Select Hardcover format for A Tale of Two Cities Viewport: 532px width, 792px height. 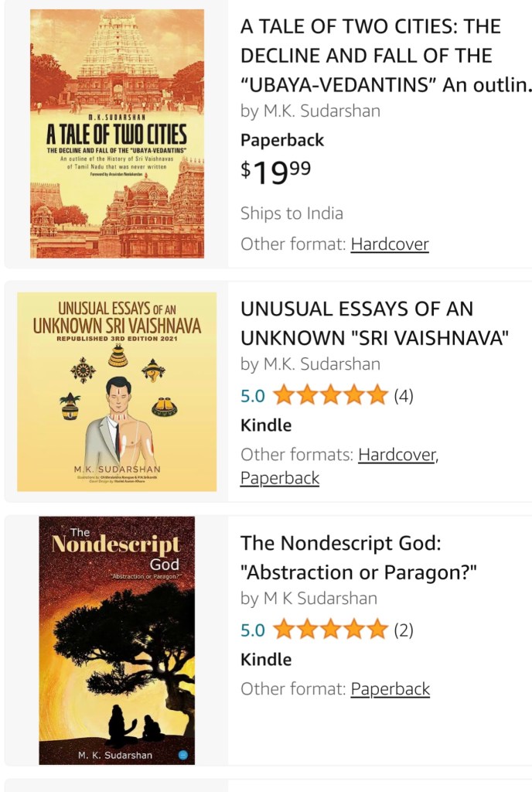pyautogui.click(x=389, y=244)
